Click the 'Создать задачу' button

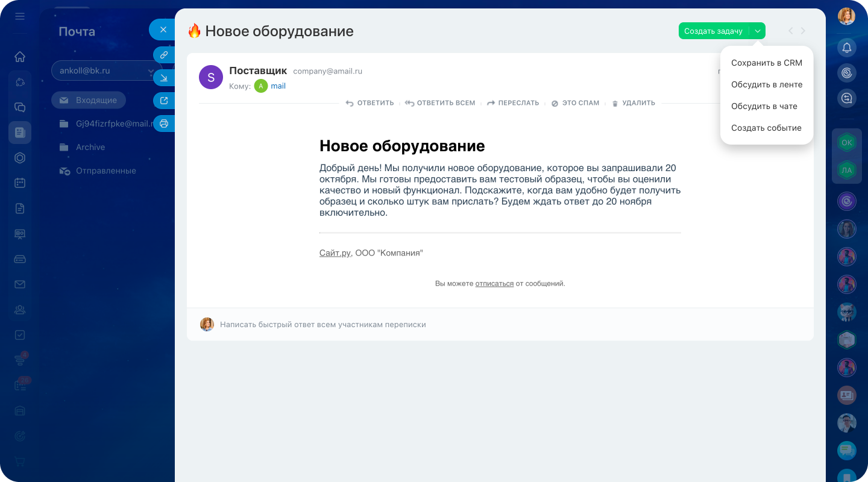click(713, 31)
